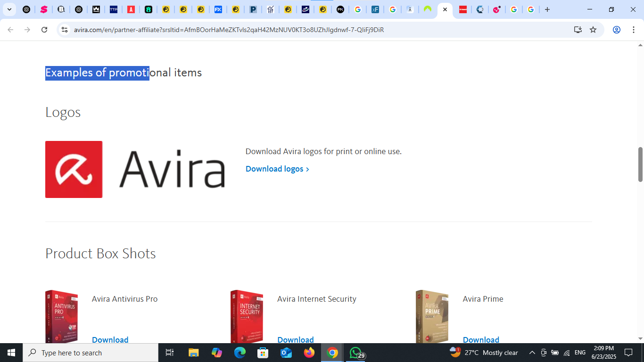The image size is (644, 362).
Task: Click the ENG language indicator
Action: (x=580, y=353)
